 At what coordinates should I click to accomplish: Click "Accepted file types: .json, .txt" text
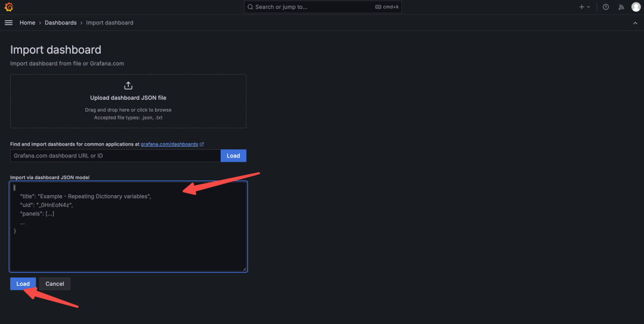coord(128,118)
